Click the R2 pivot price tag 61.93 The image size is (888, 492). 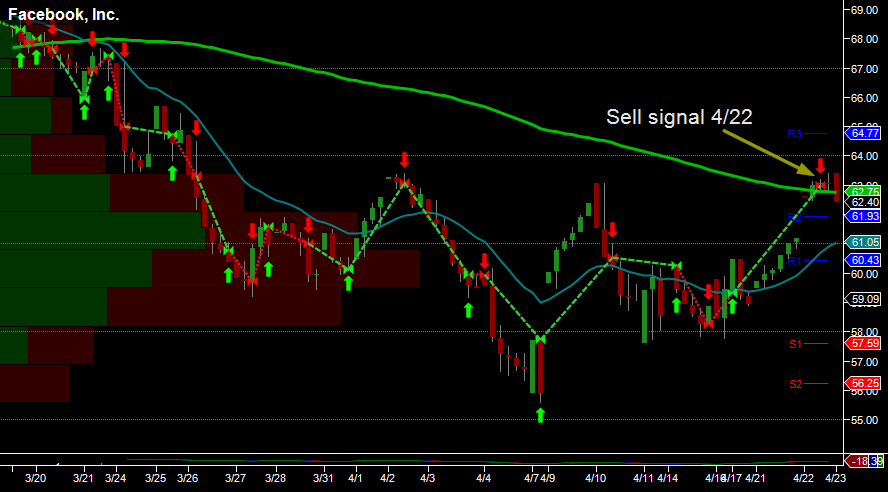[x=863, y=216]
